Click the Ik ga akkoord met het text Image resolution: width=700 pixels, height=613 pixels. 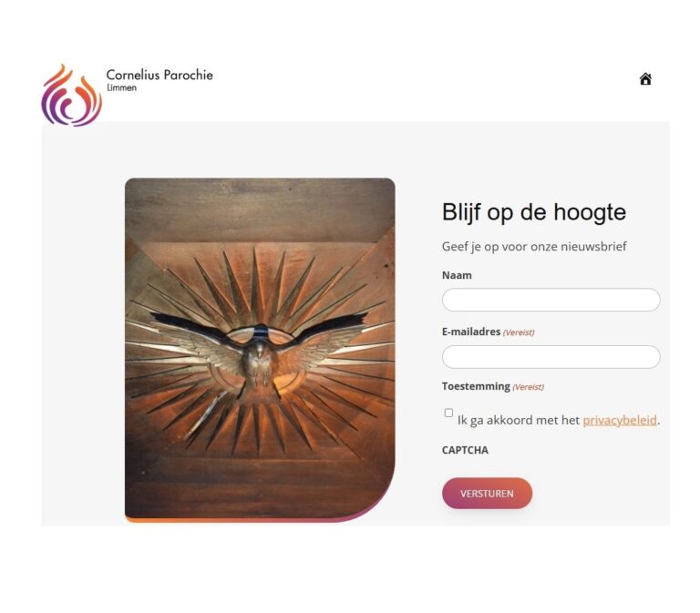tap(519, 420)
